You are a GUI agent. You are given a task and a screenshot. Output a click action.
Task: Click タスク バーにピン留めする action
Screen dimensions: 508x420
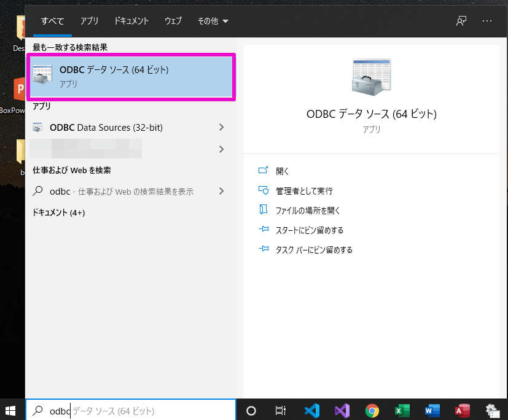tap(314, 250)
